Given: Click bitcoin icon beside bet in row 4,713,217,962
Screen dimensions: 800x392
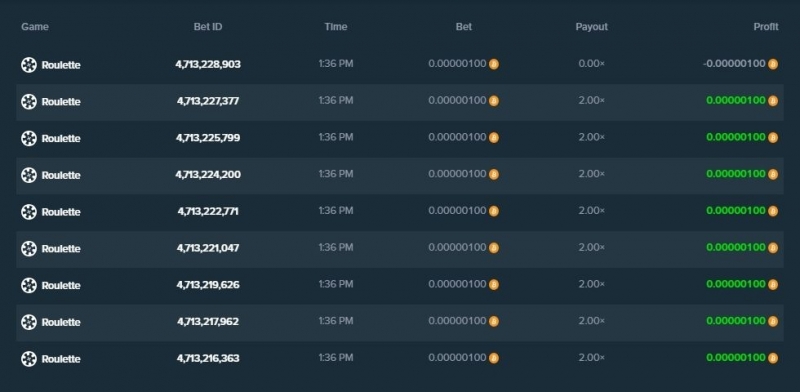Looking at the screenshot, I should coord(494,322).
